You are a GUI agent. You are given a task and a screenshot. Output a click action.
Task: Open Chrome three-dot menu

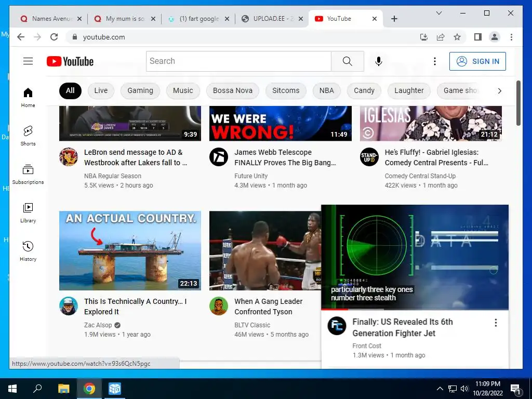click(x=511, y=37)
